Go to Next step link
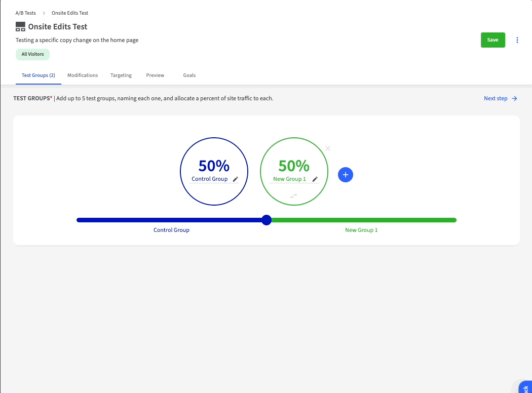This screenshot has width=532, height=393. coord(495,98)
